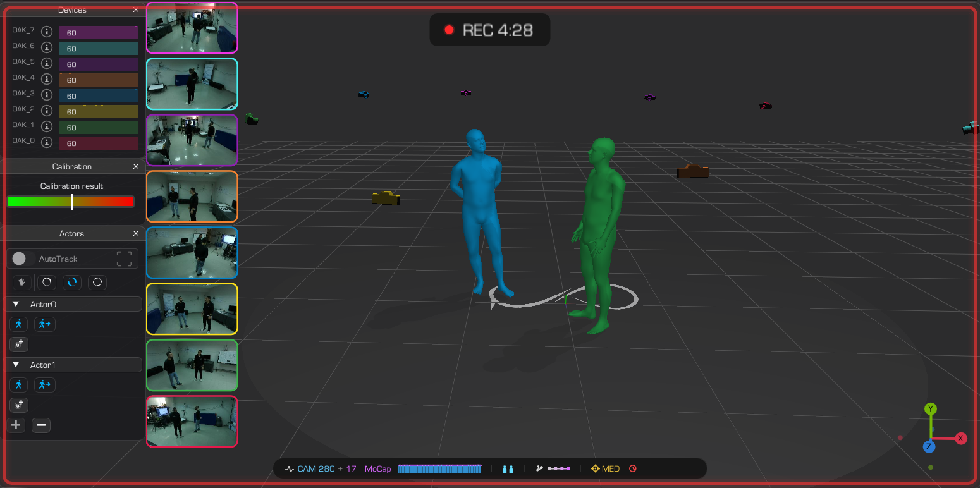Click the pulse waveform icon in status bar
980x488 pixels.
[290, 469]
